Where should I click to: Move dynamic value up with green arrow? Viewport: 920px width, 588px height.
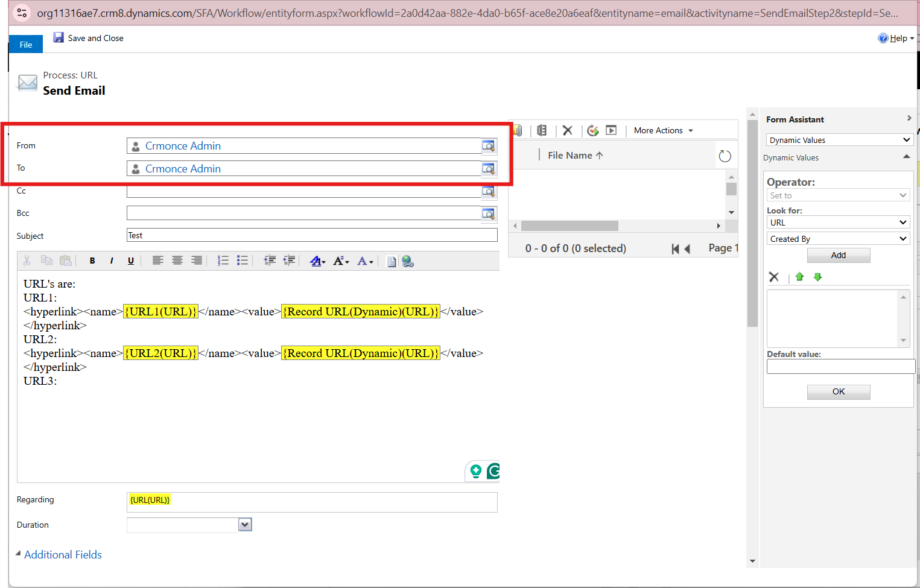pyautogui.click(x=799, y=277)
